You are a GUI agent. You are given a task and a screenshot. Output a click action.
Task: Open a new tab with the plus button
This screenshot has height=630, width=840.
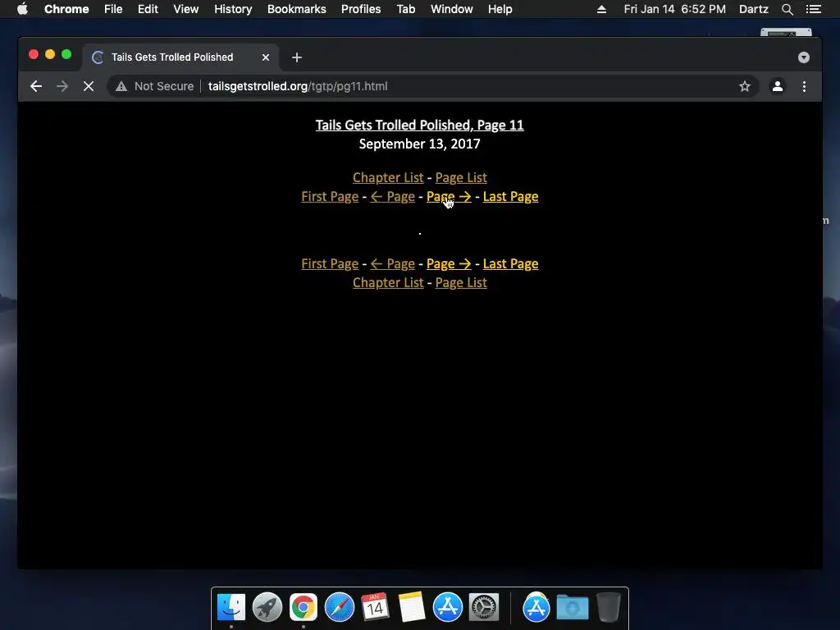point(297,57)
